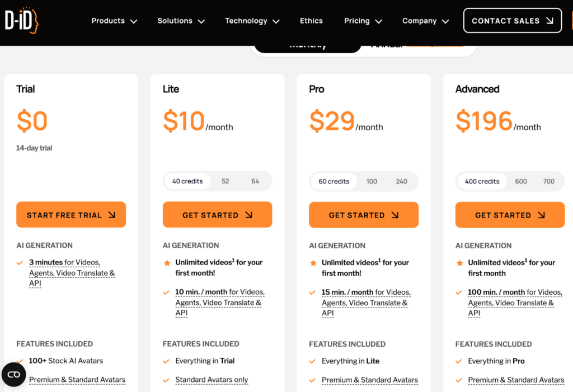573x392 pixels.
Task: Select 700 credits option in Advanced
Action: click(548, 182)
